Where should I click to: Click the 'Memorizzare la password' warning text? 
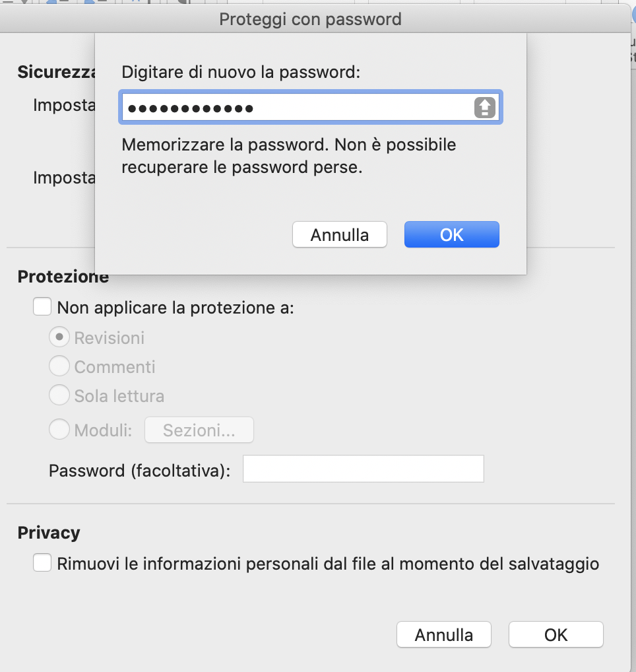pos(289,156)
